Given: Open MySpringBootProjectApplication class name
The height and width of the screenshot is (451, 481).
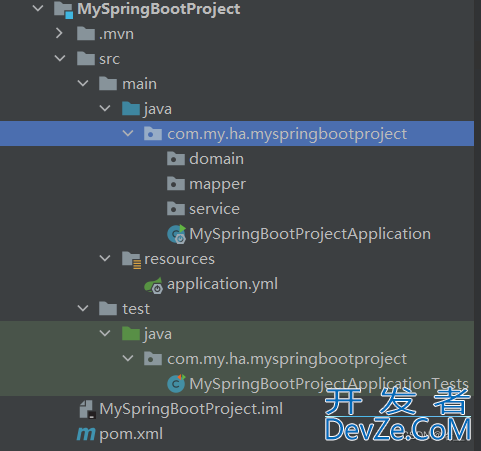Looking at the screenshot, I should [310, 234].
